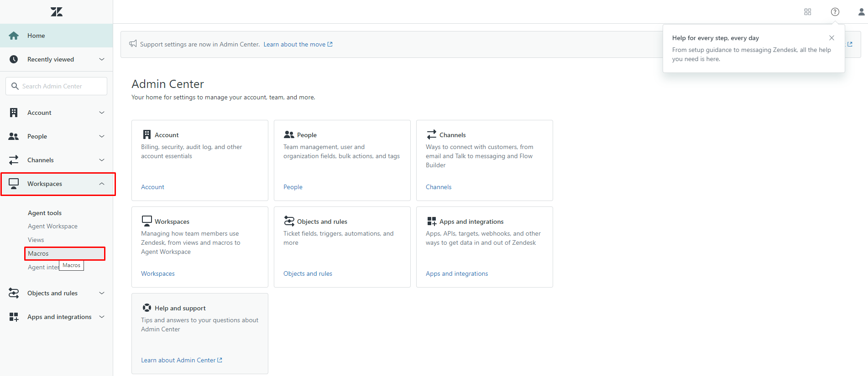Click the Home house icon in sidebar

tap(14, 36)
